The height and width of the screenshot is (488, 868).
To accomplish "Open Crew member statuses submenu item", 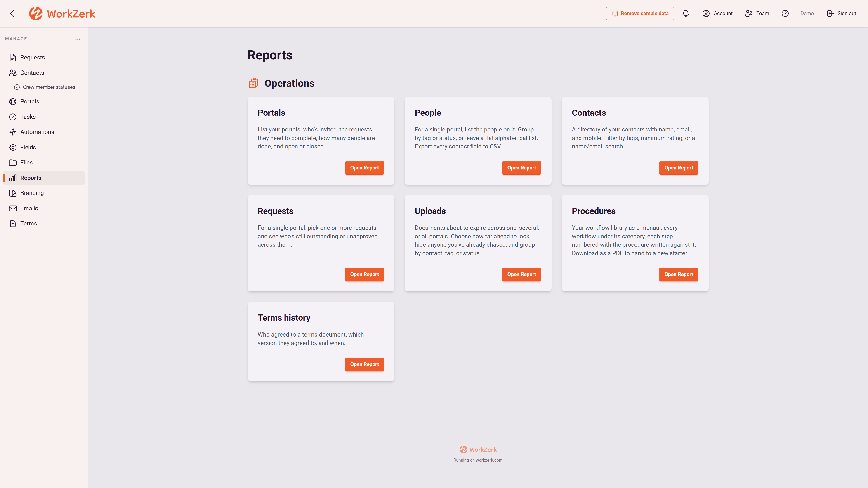I will coord(44,87).
